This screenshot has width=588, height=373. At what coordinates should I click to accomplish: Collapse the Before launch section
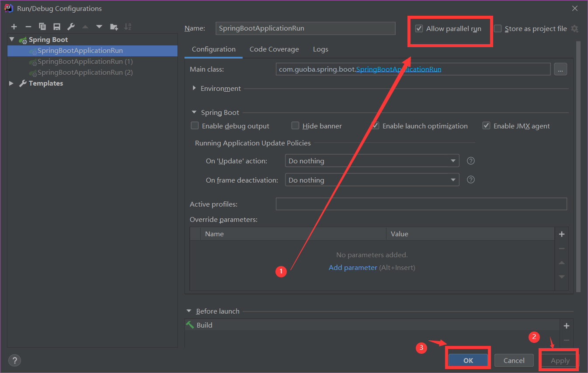(x=189, y=311)
